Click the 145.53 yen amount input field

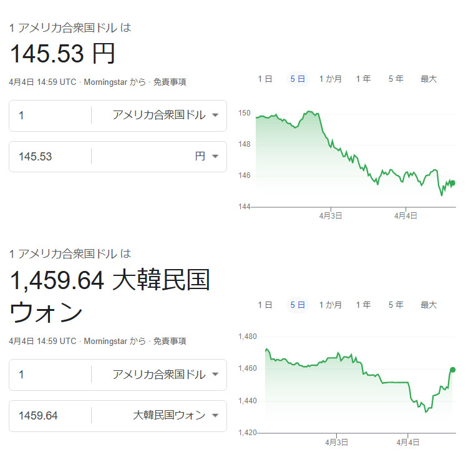click(x=50, y=157)
